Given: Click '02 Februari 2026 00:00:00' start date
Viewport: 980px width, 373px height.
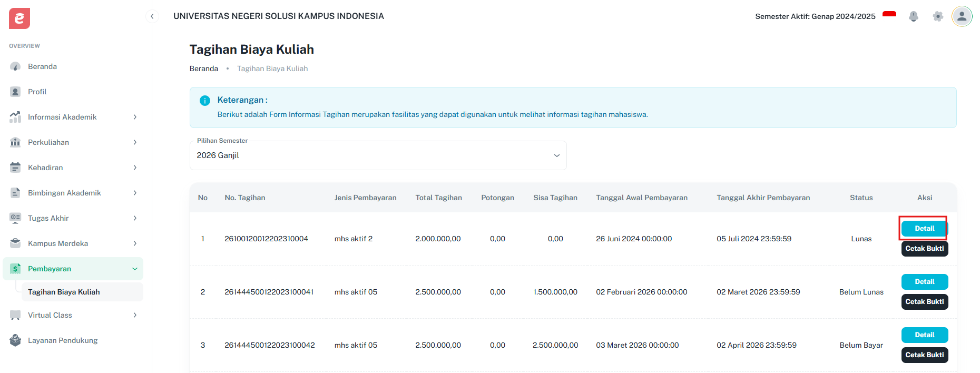Looking at the screenshot, I should 641,292.
